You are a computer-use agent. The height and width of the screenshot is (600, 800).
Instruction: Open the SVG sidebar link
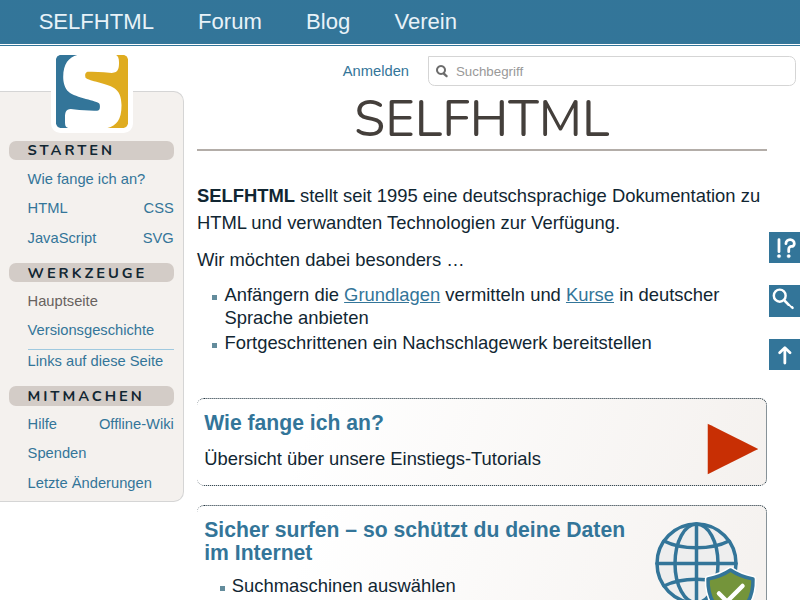158,238
